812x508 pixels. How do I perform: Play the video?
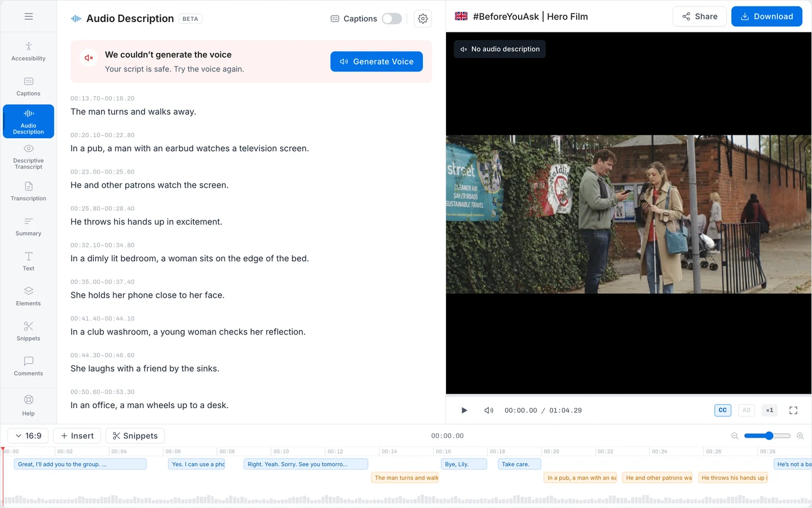[x=464, y=410]
